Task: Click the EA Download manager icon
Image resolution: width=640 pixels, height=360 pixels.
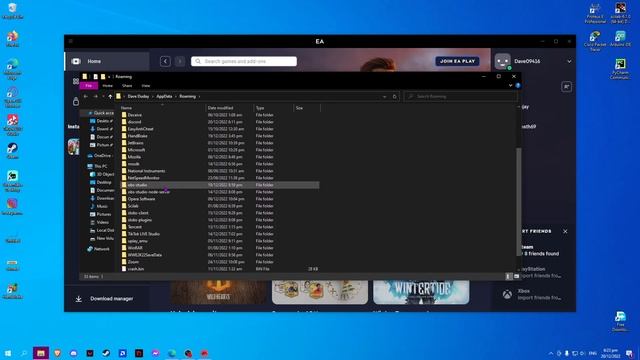Action: 79,299
